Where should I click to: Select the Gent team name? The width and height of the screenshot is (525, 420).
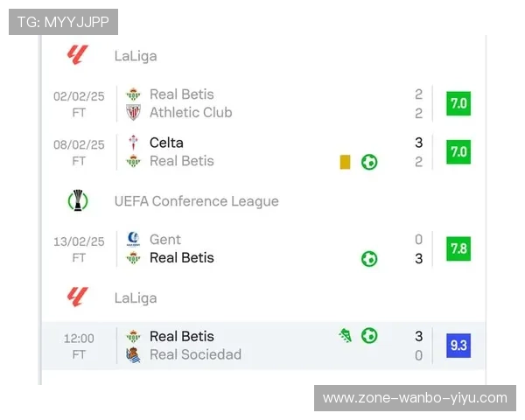pyautogui.click(x=165, y=239)
